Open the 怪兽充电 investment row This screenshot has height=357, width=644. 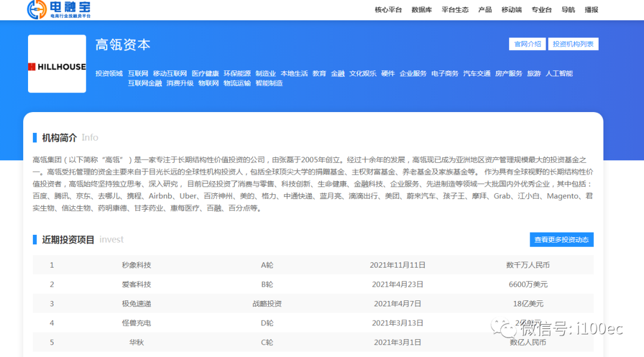point(313,322)
